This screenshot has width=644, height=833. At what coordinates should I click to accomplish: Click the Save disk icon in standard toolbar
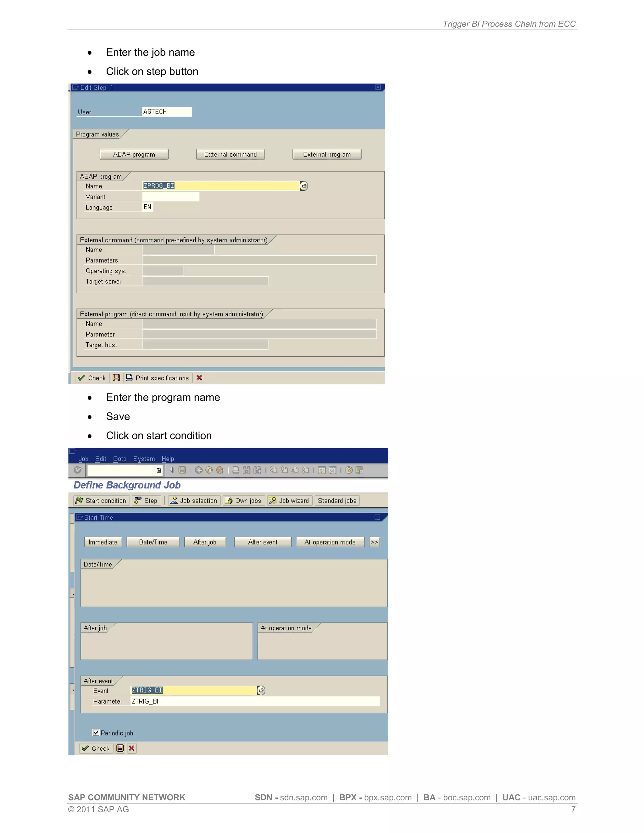[x=182, y=470]
